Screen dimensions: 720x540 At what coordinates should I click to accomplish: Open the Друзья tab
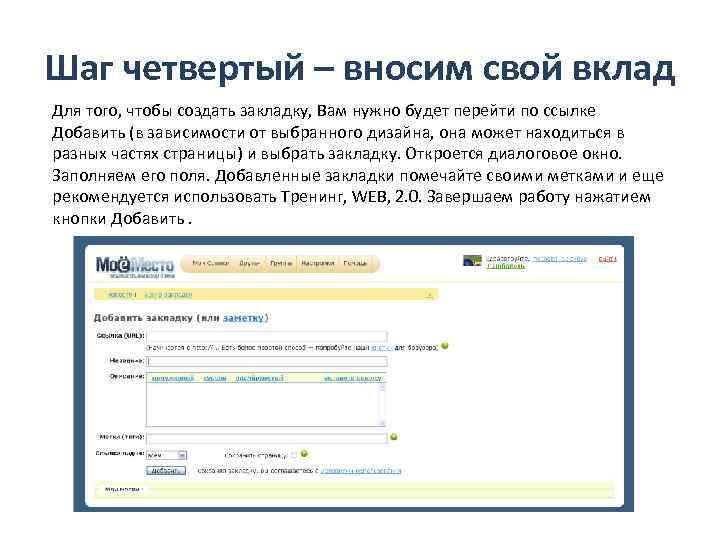pos(249,264)
